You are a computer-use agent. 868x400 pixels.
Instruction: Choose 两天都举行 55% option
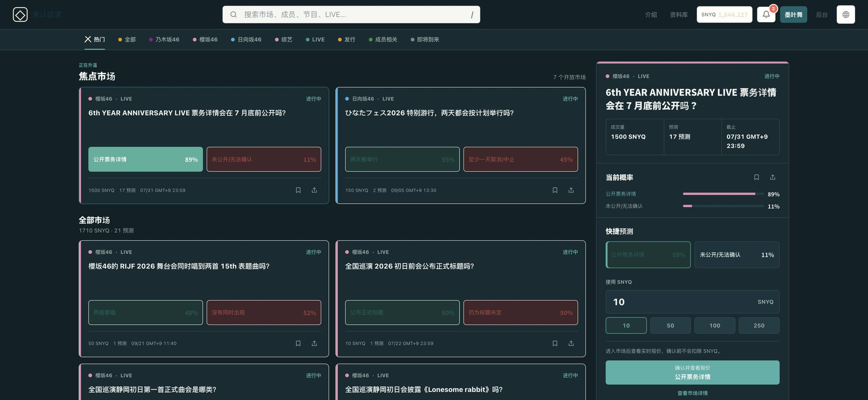click(x=402, y=159)
